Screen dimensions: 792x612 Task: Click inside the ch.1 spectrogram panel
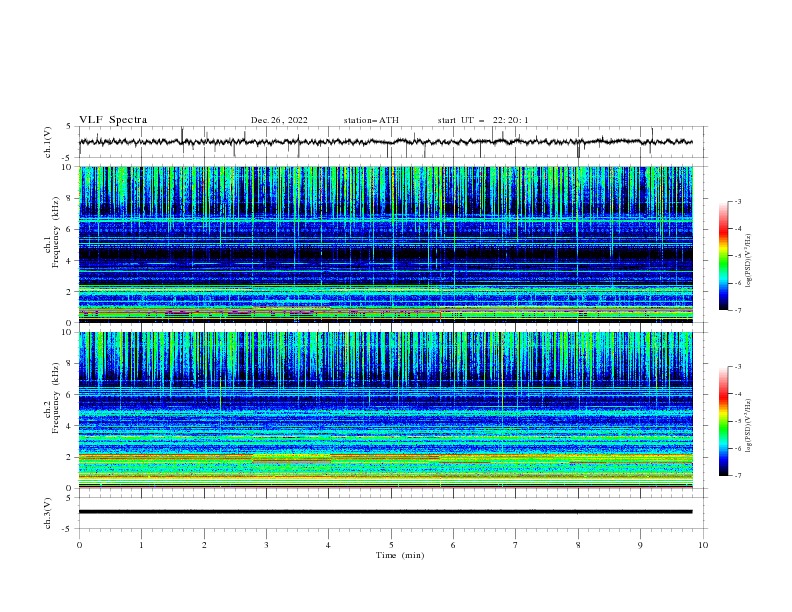[x=385, y=244]
